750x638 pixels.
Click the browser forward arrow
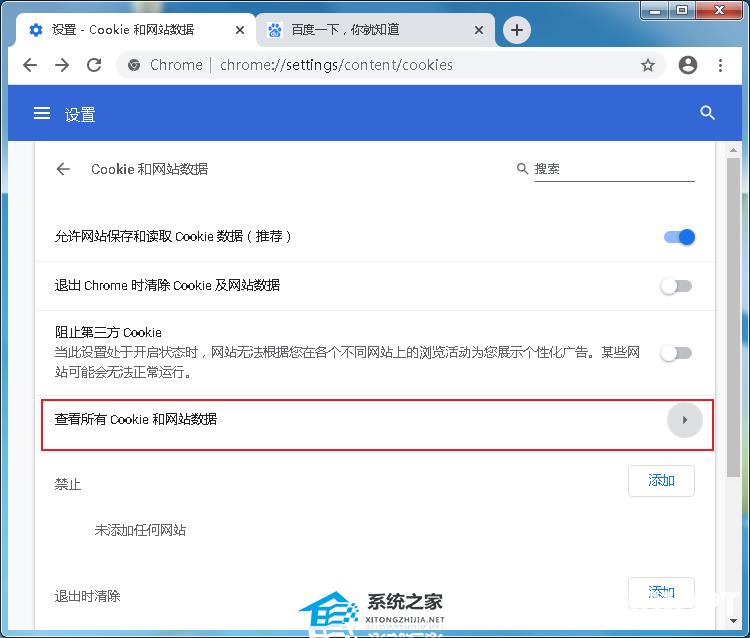click(x=62, y=65)
